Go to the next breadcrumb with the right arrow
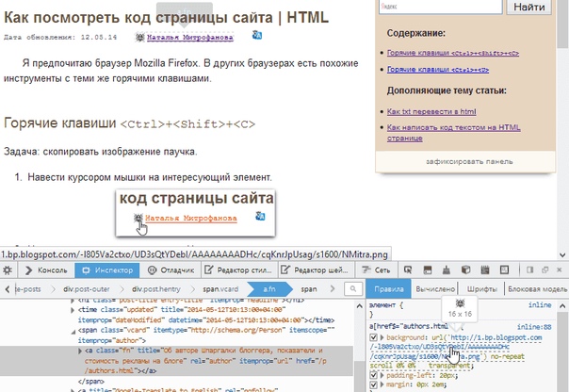 [333, 289]
